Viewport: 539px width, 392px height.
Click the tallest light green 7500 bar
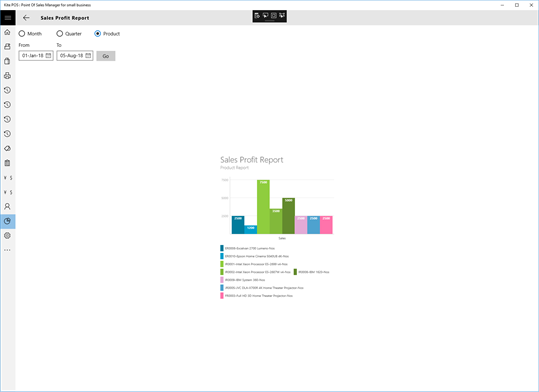263,207
